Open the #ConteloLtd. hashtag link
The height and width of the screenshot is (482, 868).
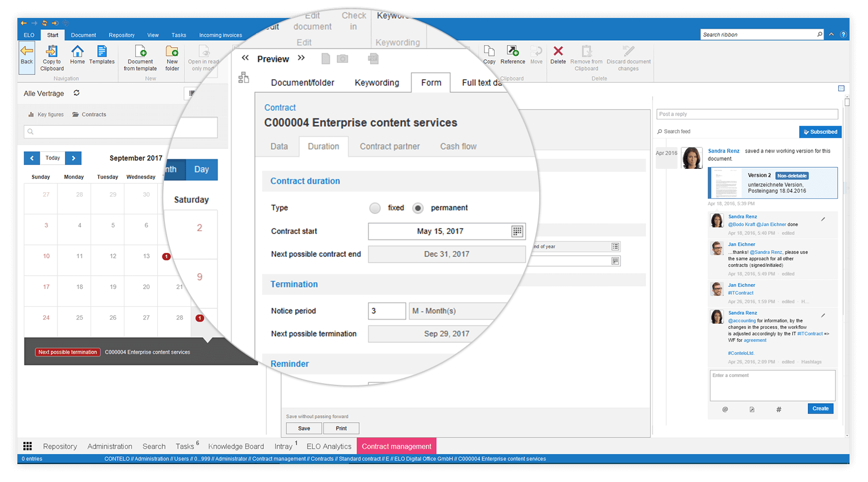(741, 353)
